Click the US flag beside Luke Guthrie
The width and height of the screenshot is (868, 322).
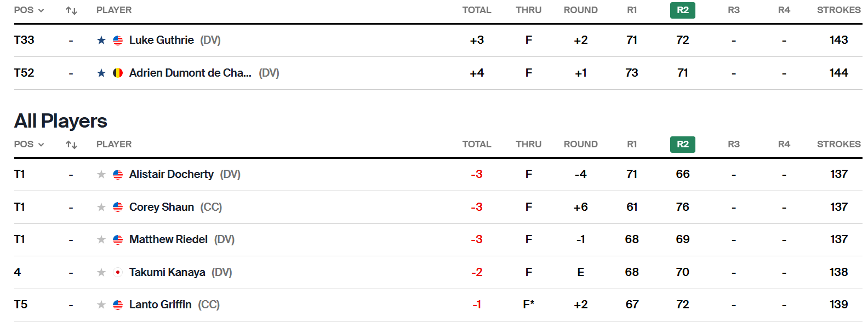(x=118, y=40)
